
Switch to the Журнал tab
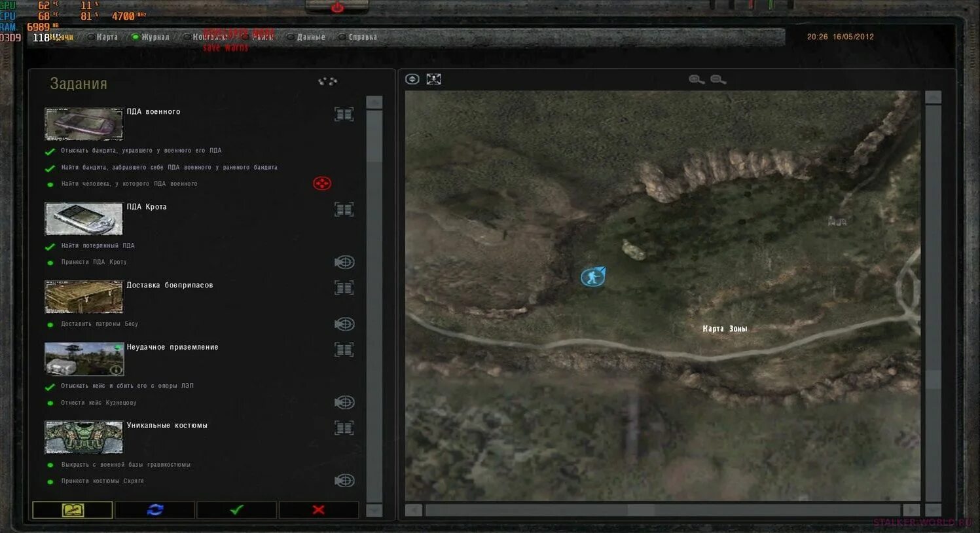coord(155,37)
